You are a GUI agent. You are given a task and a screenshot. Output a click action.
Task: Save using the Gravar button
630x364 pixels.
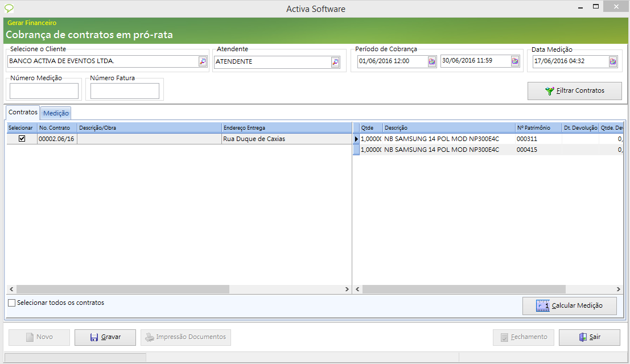[105, 337]
